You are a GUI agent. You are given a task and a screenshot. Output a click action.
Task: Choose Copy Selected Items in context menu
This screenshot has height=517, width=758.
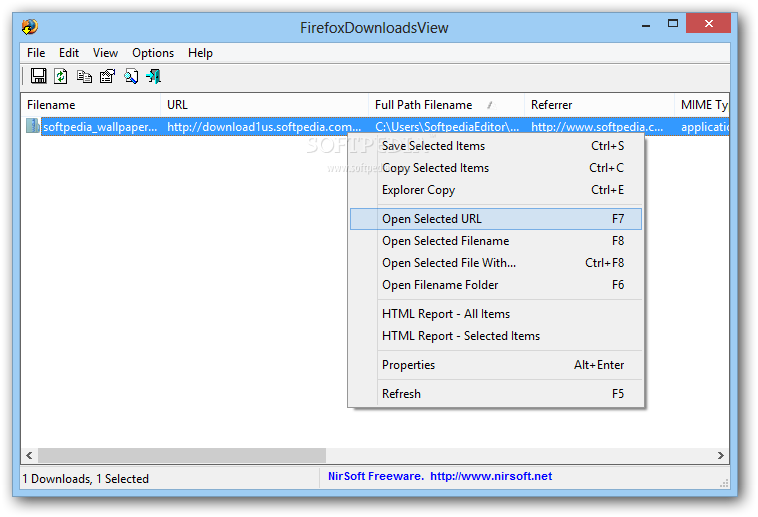point(496,168)
